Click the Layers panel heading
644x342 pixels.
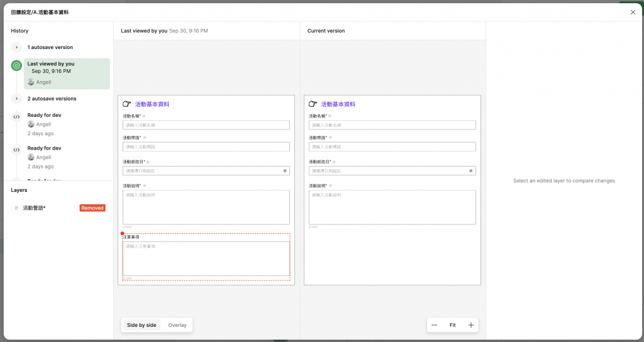point(19,190)
